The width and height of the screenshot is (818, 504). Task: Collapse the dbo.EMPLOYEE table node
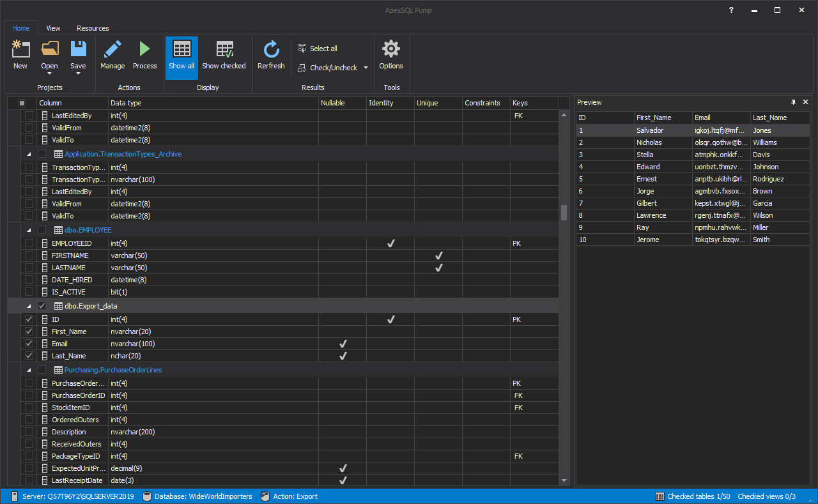pos(29,230)
